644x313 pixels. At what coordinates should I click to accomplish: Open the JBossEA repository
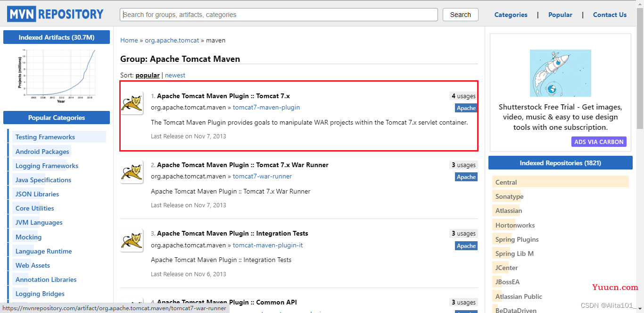coord(508,282)
